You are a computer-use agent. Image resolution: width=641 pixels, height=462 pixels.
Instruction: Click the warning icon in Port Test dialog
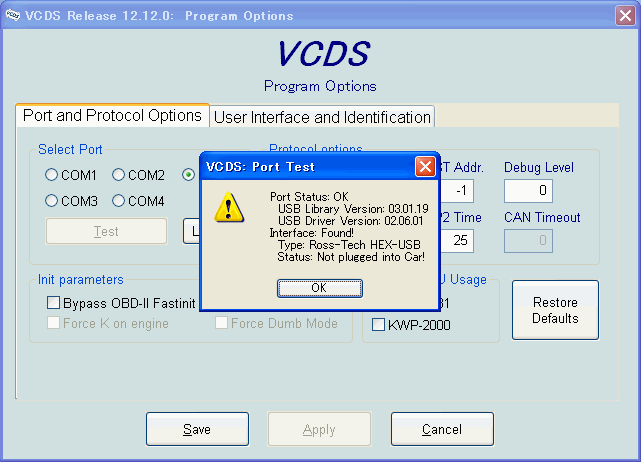(229, 207)
